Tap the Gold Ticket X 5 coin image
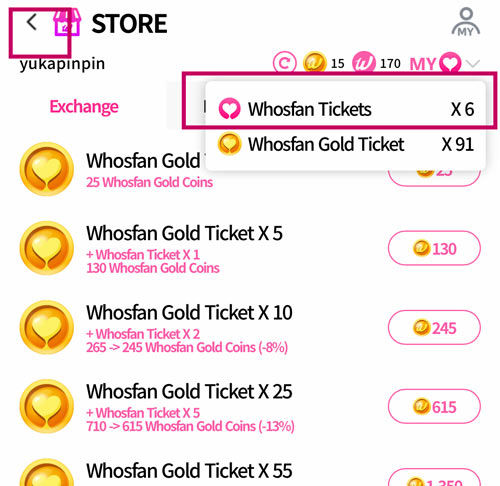This screenshot has width=500, height=486. coord(47,248)
